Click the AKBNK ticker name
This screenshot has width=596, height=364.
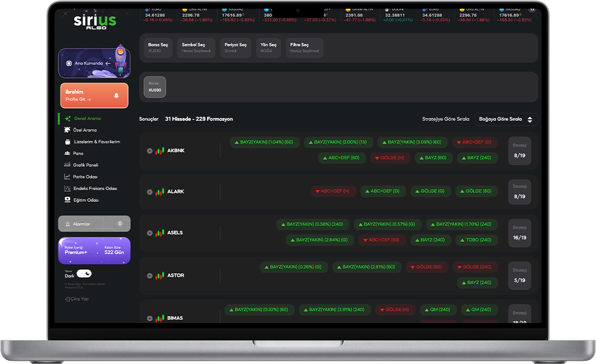tap(176, 151)
